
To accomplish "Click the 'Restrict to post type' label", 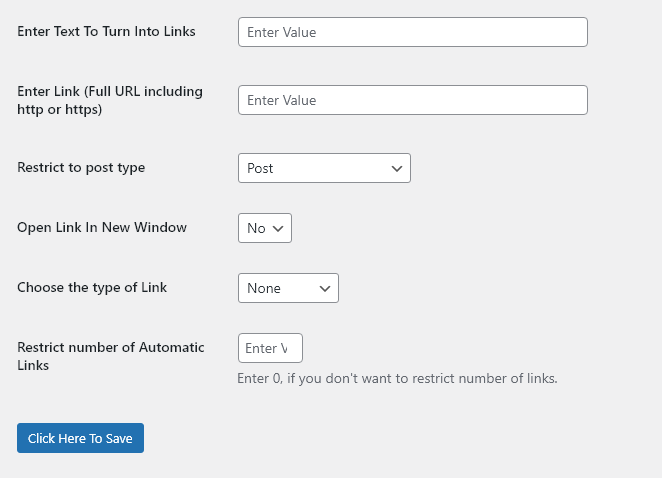I will (x=81, y=168).
